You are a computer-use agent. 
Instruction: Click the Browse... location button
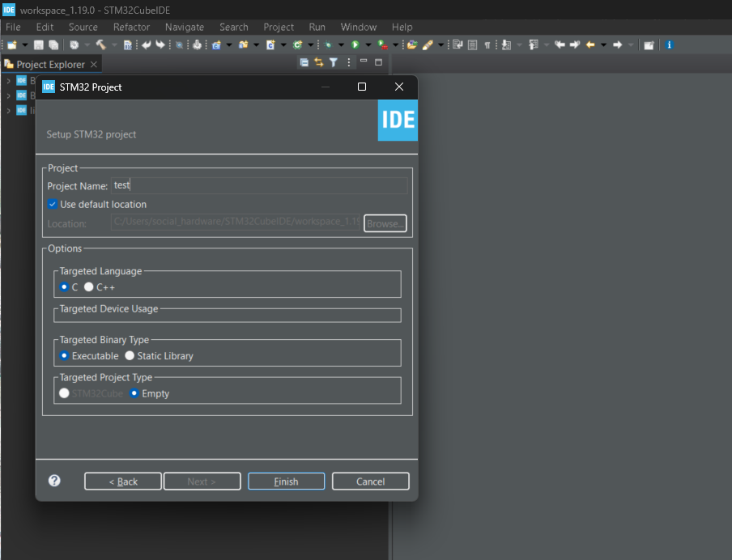click(385, 223)
